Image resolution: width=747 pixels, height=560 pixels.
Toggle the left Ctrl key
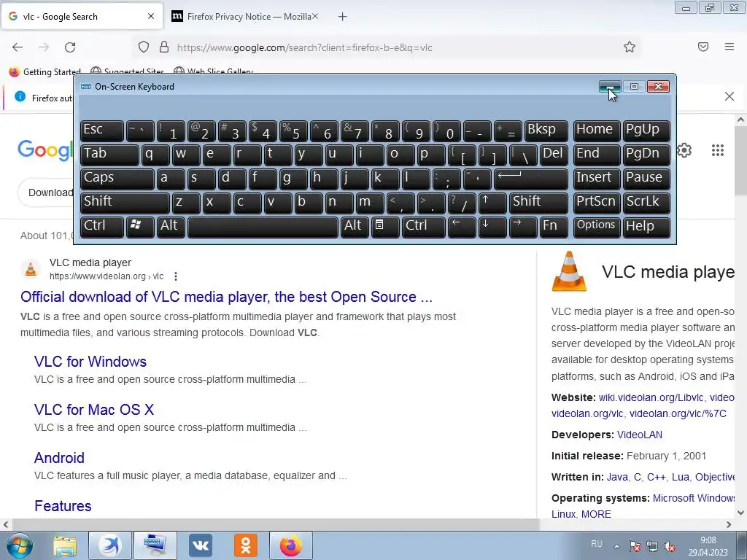pyautogui.click(x=102, y=226)
